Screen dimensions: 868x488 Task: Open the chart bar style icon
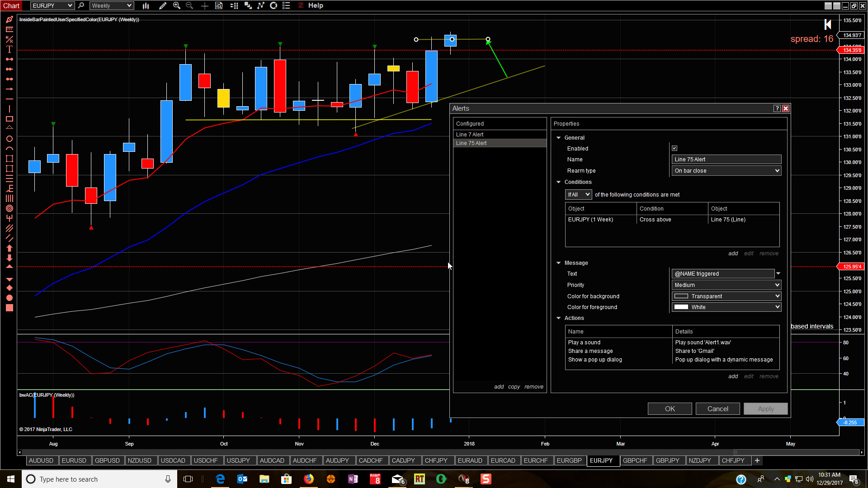point(146,6)
